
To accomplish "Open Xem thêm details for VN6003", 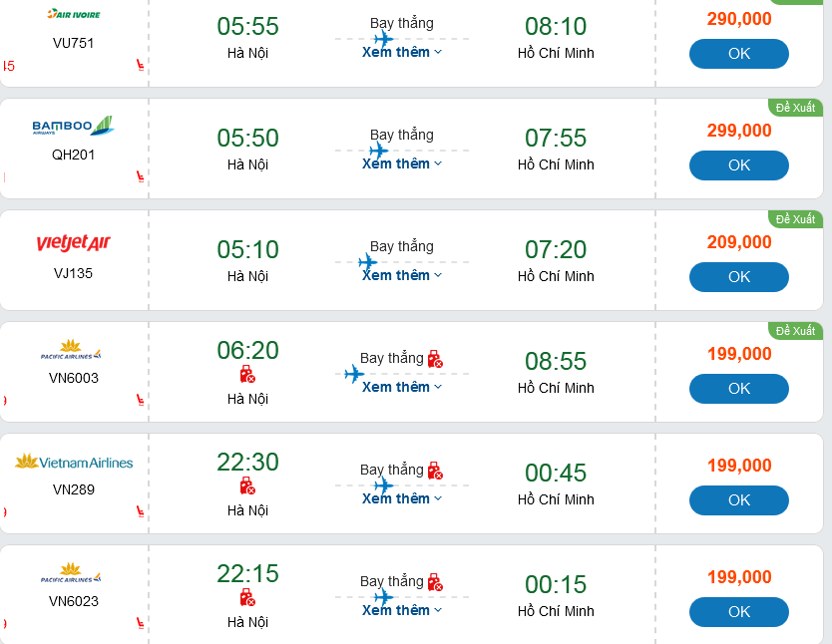I will tap(401, 387).
